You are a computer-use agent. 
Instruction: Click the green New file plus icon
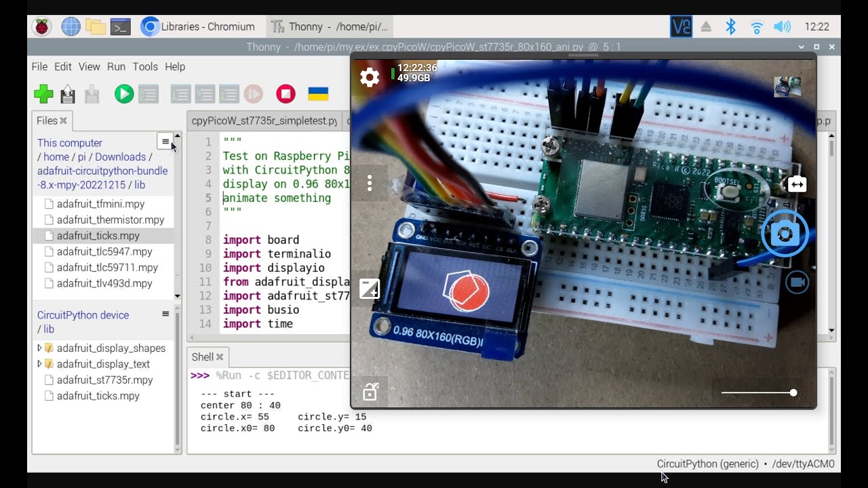[43, 94]
